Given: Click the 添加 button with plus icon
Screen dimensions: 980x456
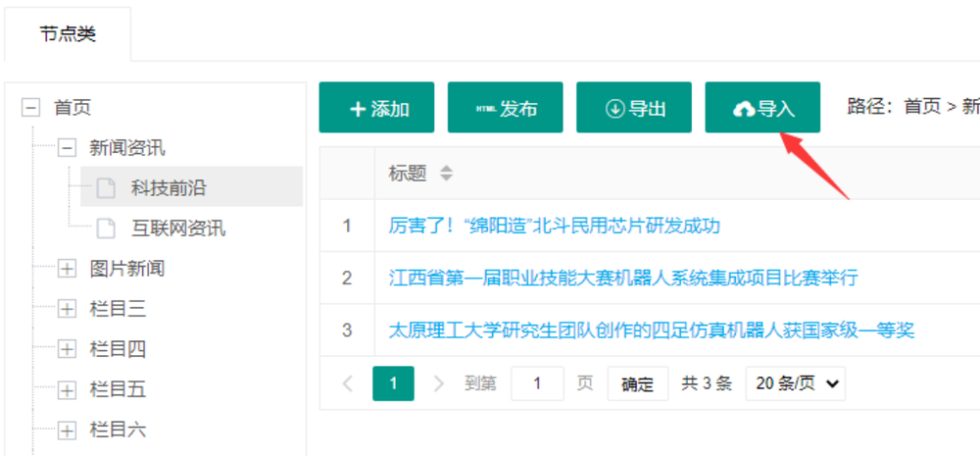Looking at the screenshot, I should coord(377,108).
